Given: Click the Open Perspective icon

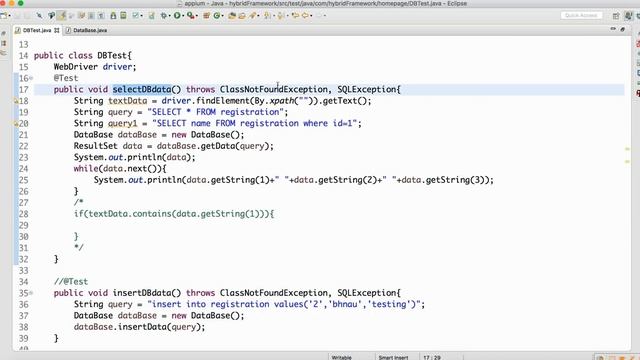Looking at the screenshot, I should 616,16.
